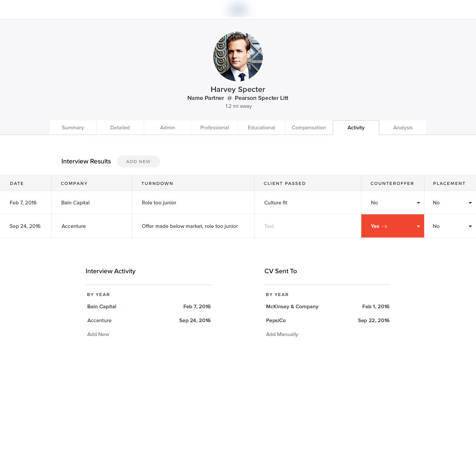
Task: Open the red Yes counteroffer dropdown arrow
Action: (x=418, y=226)
